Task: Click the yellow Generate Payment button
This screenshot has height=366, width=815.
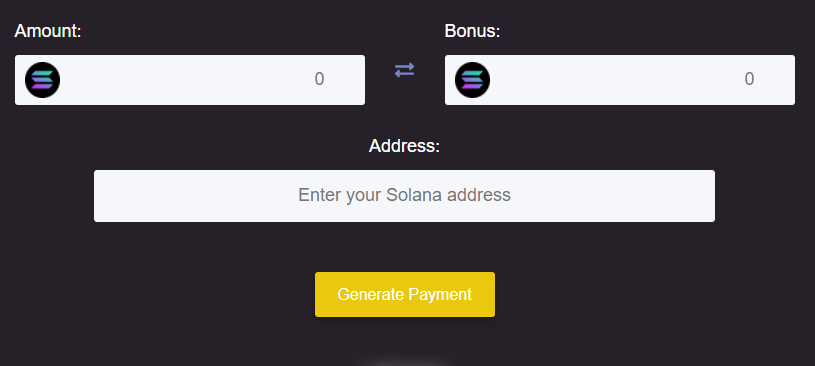Action: tap(405, 294)
